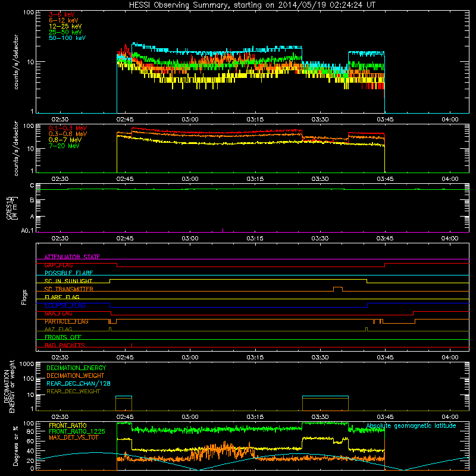Click the 0.8-7 MeV legend label
The width and height of the screenshot is (476, 476).
(65, 140)
